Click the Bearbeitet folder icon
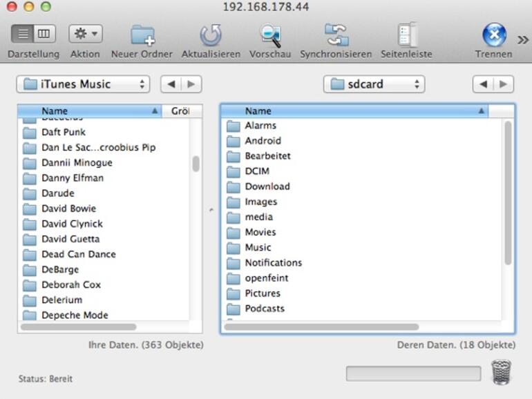 [x=234, y=157]
